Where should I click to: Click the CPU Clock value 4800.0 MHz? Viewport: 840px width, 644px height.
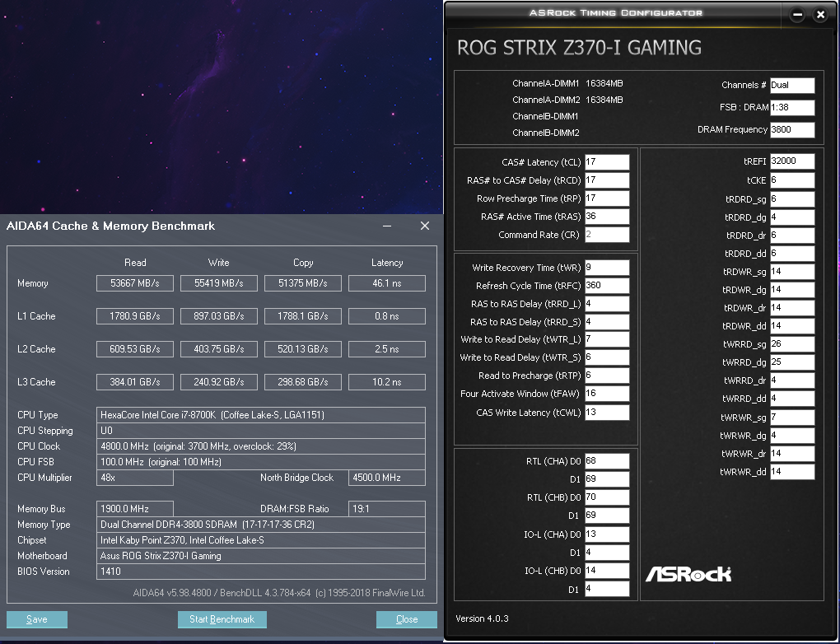[x=261, y=446]
